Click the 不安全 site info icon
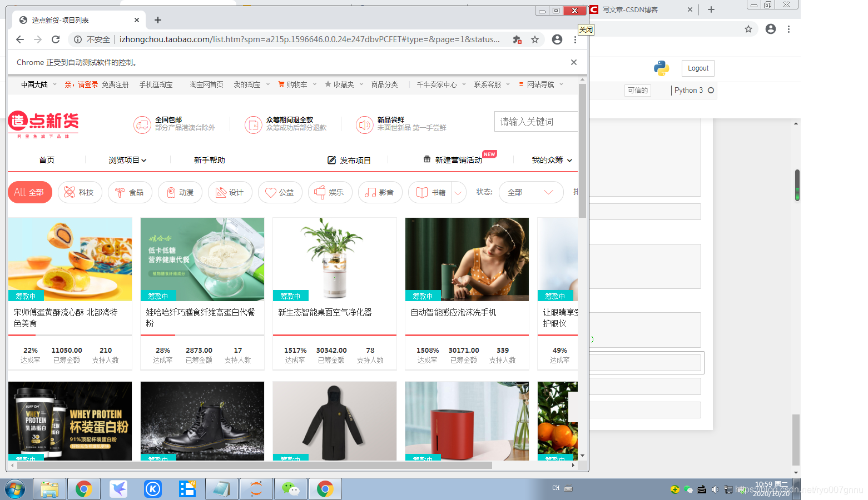 click(78, 39)
